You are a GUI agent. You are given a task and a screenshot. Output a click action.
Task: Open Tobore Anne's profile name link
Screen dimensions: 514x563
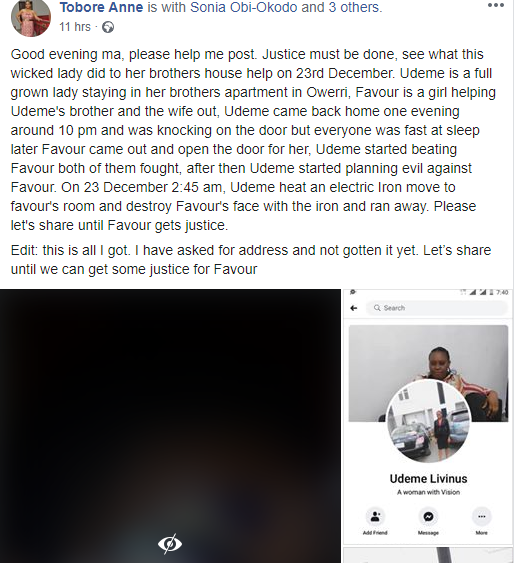click(x=101, y=7)
